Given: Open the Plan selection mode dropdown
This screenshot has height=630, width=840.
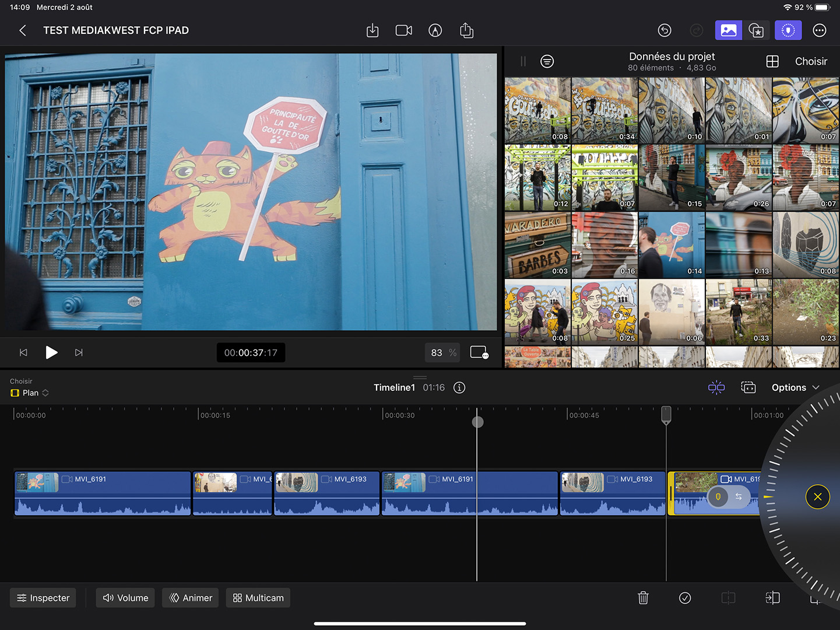Looking at the screenshot, I should [30, 393].
